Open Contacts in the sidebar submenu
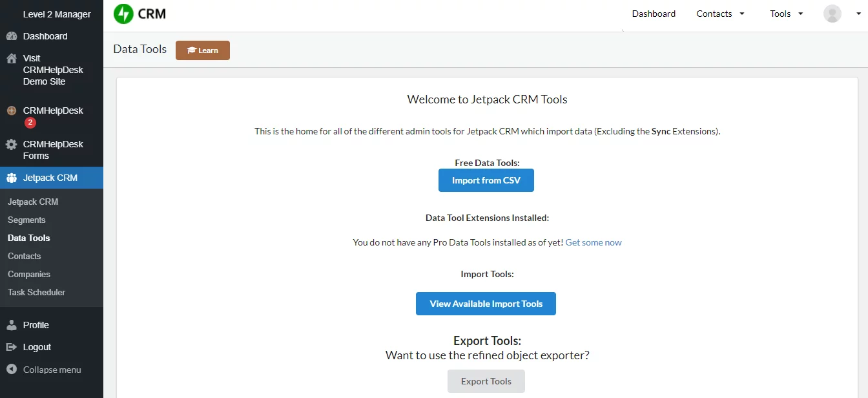 point(25,256)
